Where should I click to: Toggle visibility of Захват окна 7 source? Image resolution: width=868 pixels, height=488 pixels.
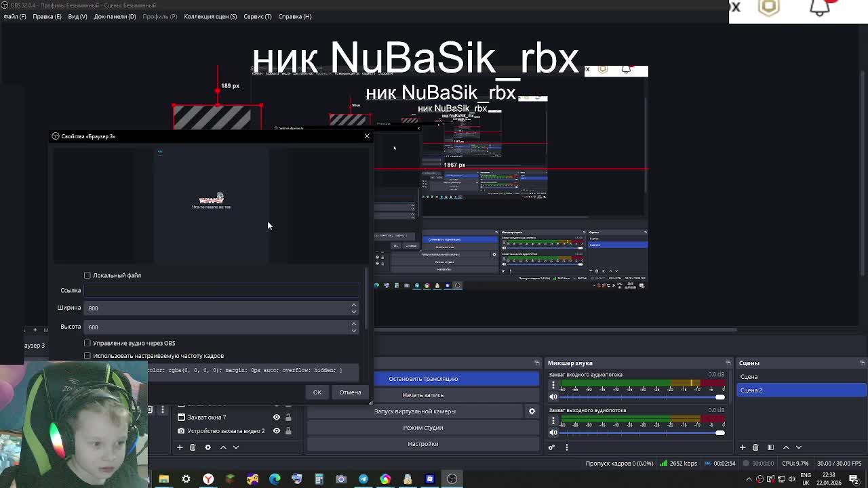click(x=276, y=418)
